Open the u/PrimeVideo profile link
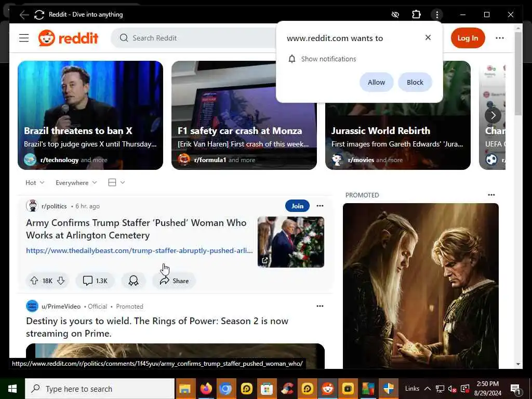The height and width of the screenshot is (399, 532). pyautogui.click(x=61, y=307)
